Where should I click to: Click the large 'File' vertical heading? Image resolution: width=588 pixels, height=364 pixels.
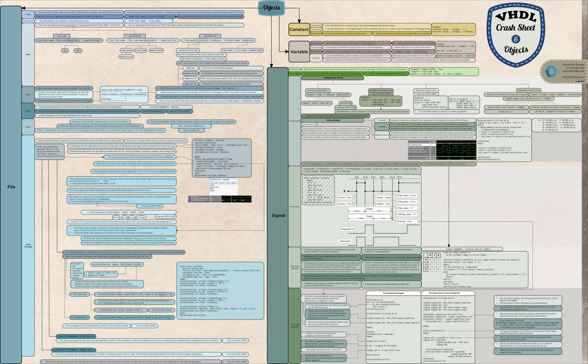11,187
